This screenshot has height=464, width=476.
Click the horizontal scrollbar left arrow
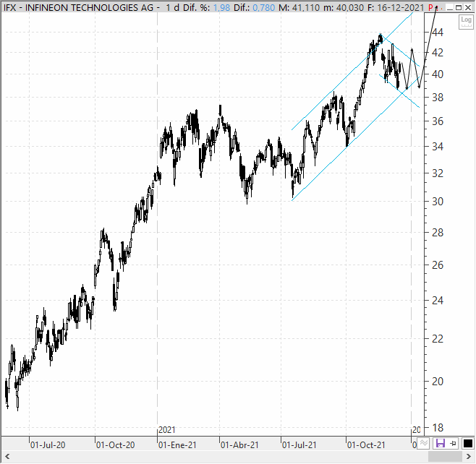coord(7,457)
